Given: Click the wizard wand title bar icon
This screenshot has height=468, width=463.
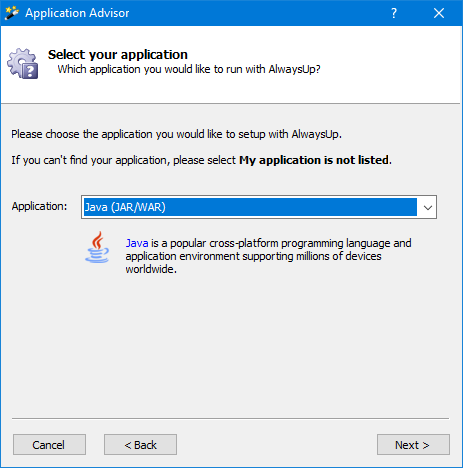Looking at the screenshot, I should pyautogui.click(x=12, y=13).
